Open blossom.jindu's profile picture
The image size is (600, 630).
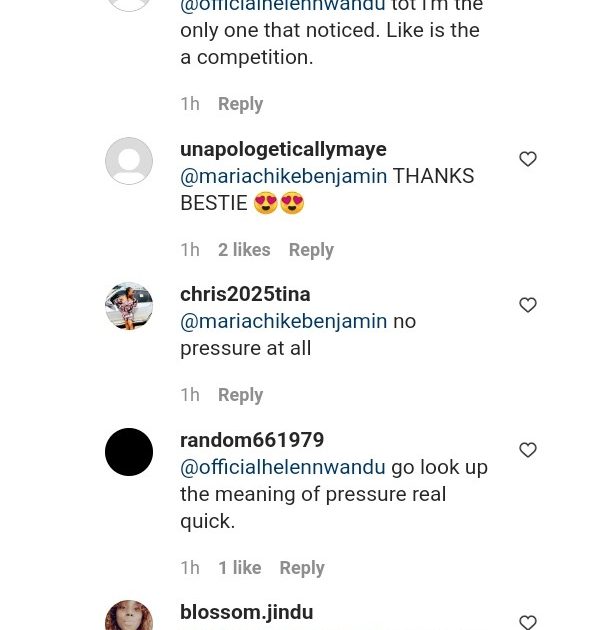pyautogui.click(x=129, y=616)
